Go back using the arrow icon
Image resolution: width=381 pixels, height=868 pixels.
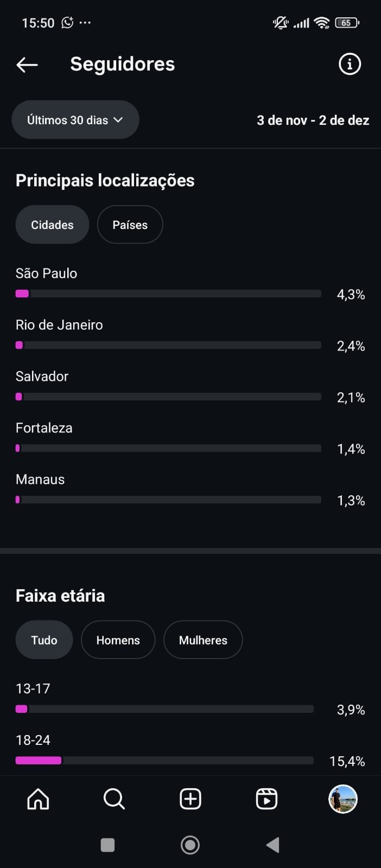27,64
